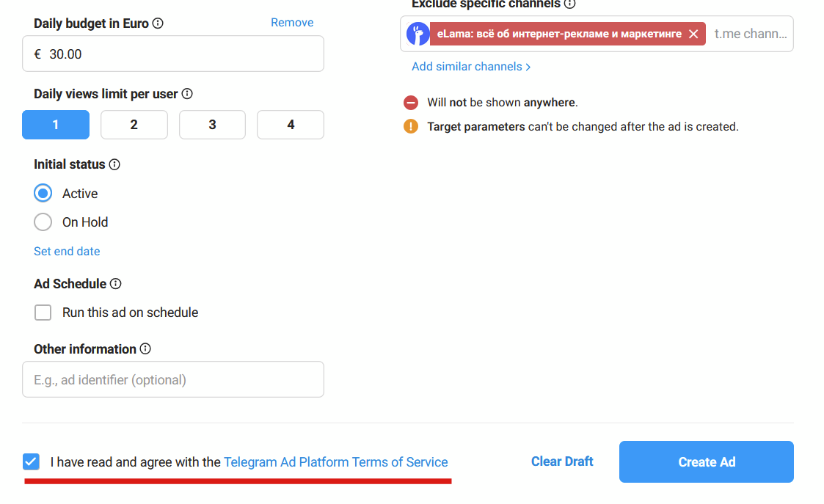Click info icon by Exclude specific channels
824x504 pixels.
[569, 4]
